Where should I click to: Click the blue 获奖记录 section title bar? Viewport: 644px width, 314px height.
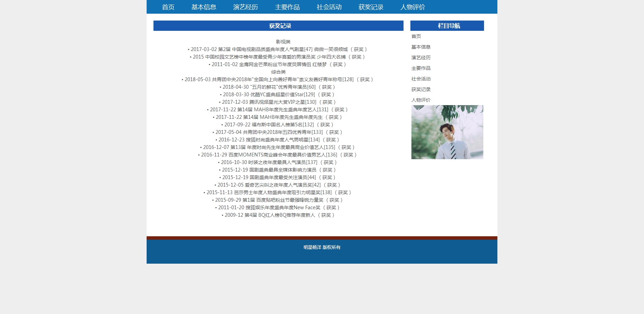click(278, 26)
